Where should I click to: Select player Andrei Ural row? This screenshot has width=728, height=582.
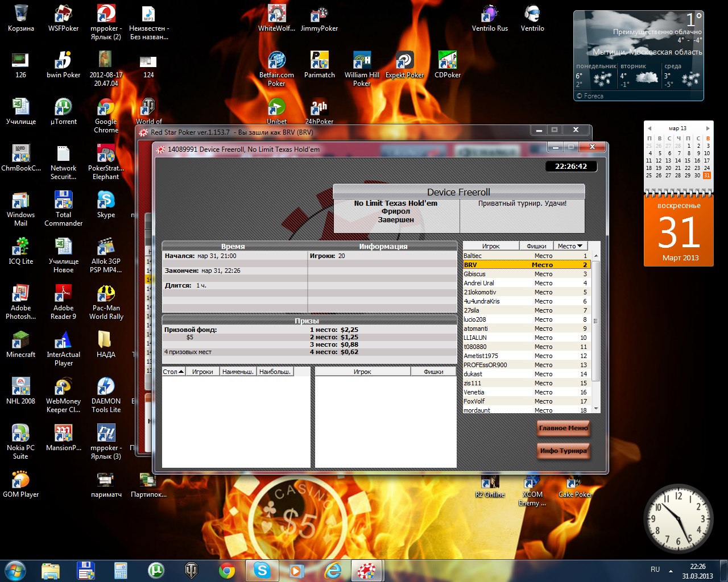[527, 283]
